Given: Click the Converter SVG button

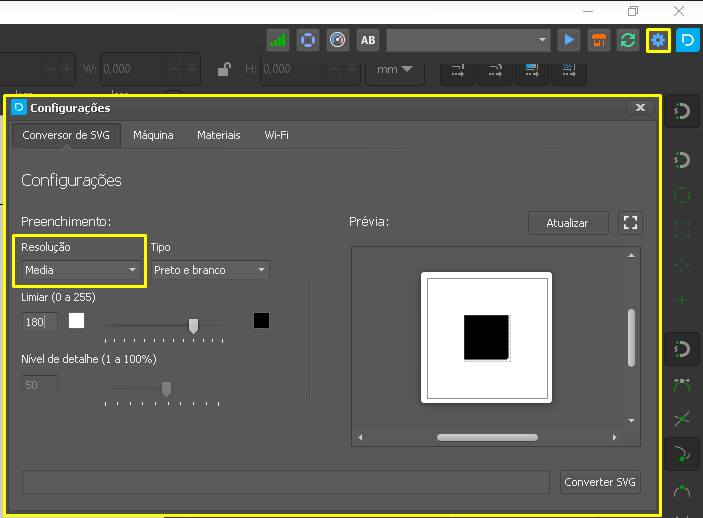Looking at the screenshot, I should (600, 482).
